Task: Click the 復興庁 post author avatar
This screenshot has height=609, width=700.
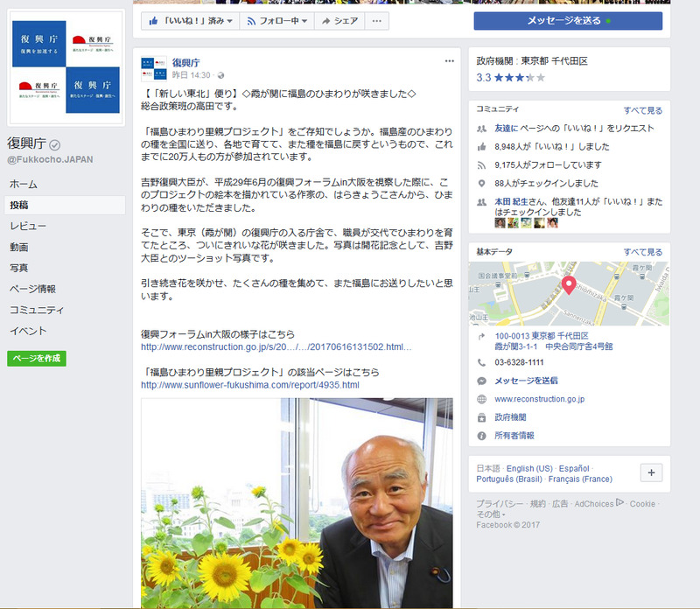Action: [154, 68]
